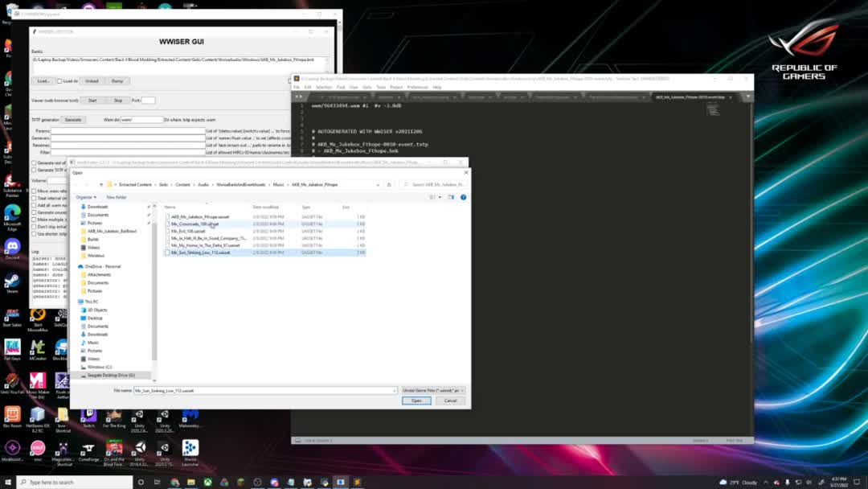Click the Music breadcrumb in address bar

[278, 184]
